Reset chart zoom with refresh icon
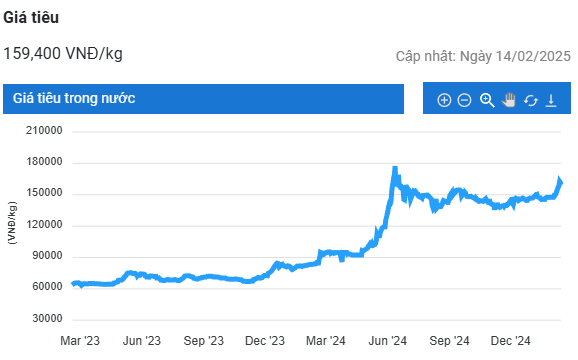Viewport: 578px width, 360px height. point(530,100)
